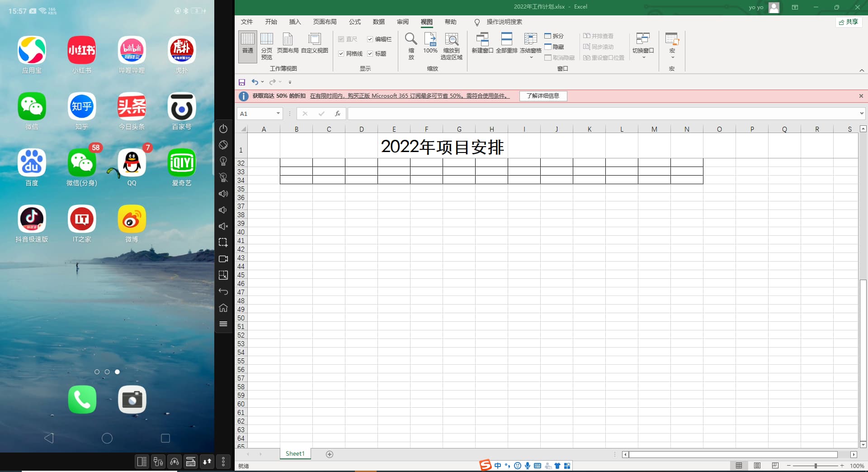Click the Save icon in quick access toolbar
This screenshot has height=472, width=868.
click(x=242, y=82)
